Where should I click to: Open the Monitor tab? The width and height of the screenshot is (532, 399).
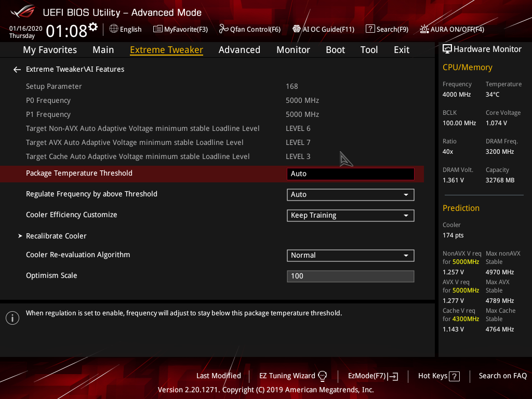pos(293,50)
